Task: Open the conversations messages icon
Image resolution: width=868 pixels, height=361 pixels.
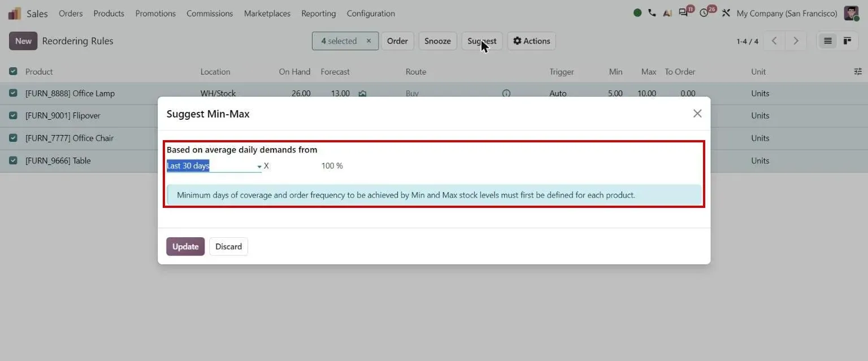Action: click(x=684, y=12)
